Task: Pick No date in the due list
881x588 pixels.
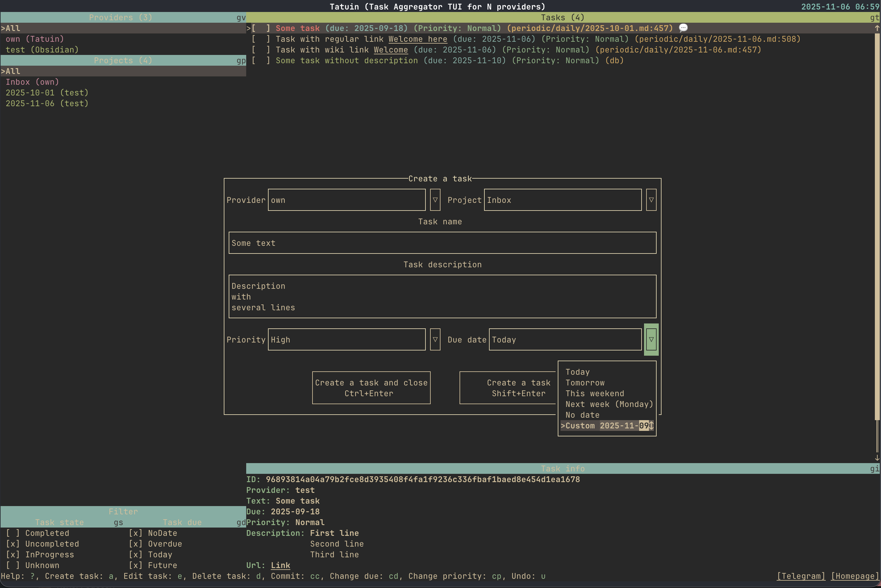Action: coord(582,415)
